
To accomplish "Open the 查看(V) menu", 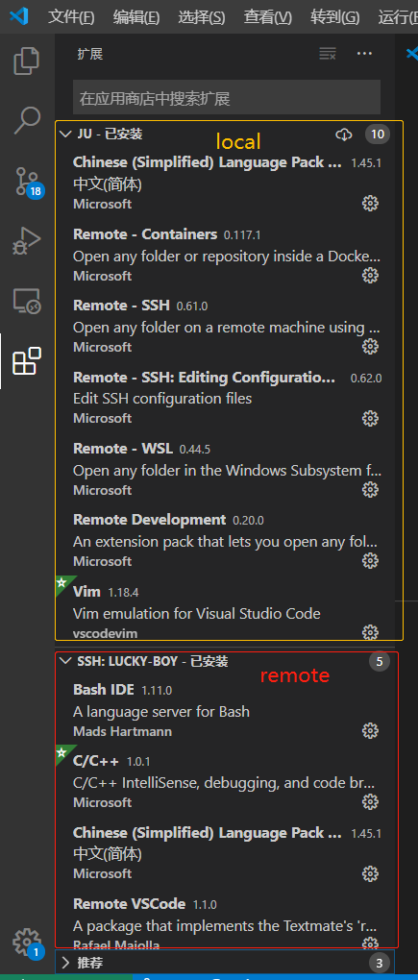I will pos(267,17).
